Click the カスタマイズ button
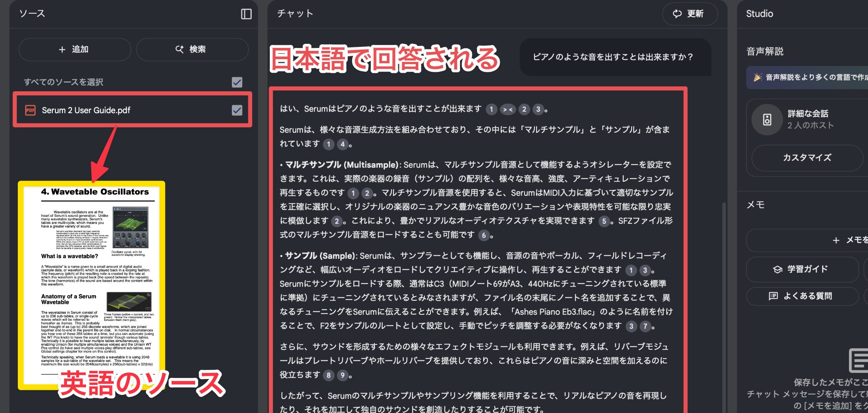The image size is (868, 413). click(807, 158)
